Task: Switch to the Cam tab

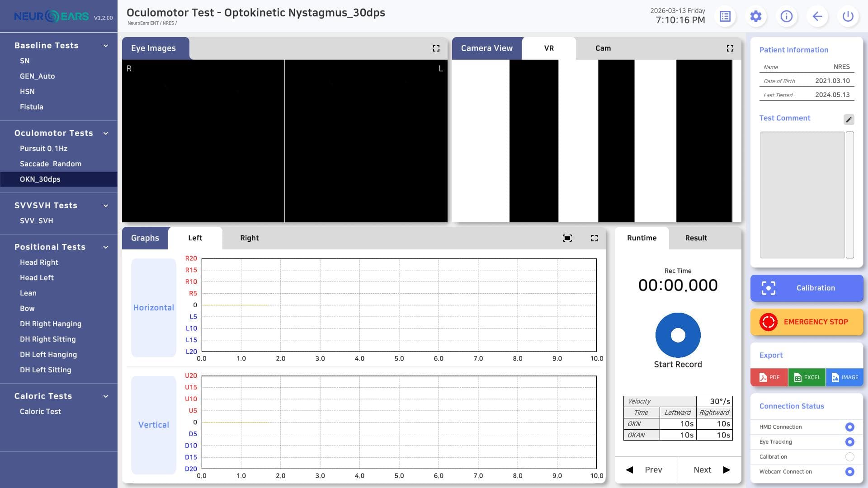Action: (x=603, y=48)
